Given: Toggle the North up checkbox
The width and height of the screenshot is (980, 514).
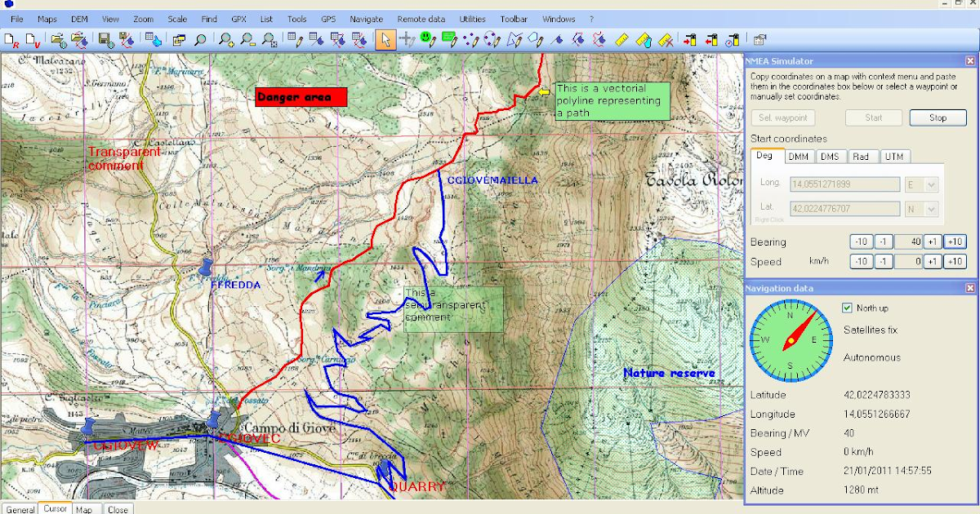Looking at the screenshot, I should click(x=847, y=308).
